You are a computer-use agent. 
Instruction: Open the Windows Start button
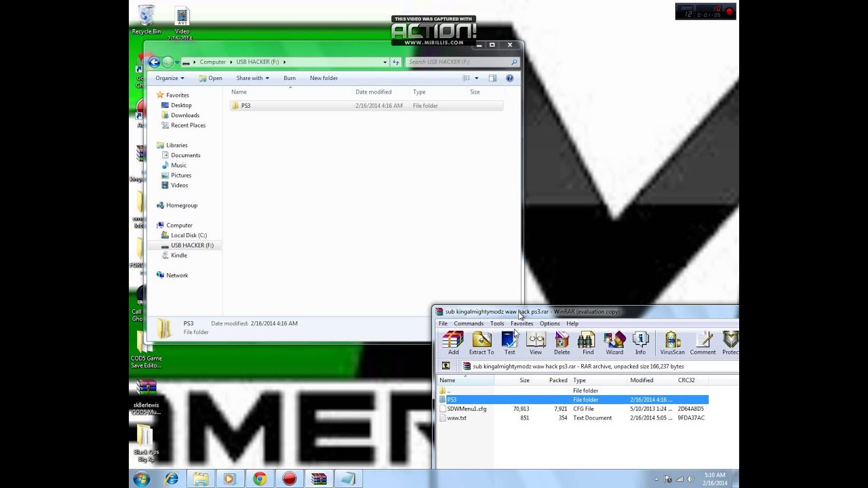click(x=142, y=479)
